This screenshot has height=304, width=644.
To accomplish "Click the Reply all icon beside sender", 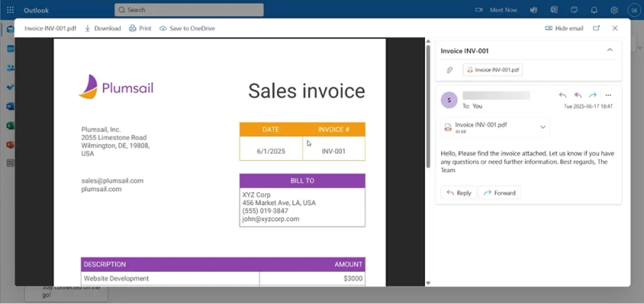I will [x=578, y=95].
